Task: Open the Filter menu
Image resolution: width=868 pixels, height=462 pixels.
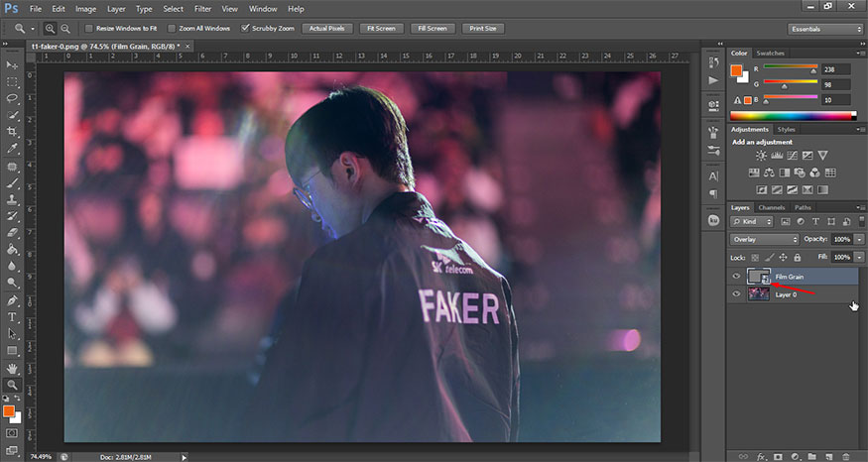Action: coord(202,8)
